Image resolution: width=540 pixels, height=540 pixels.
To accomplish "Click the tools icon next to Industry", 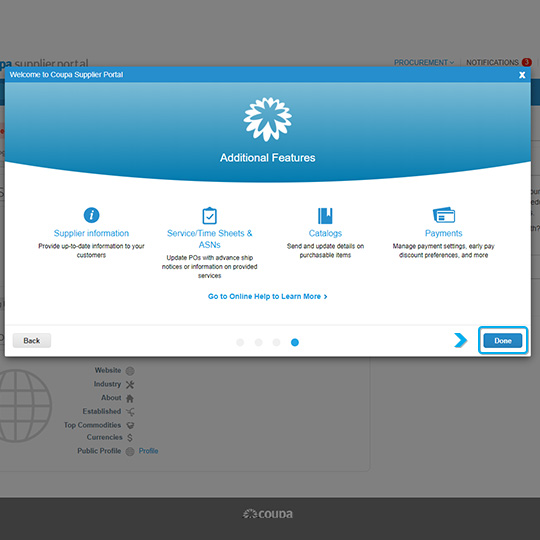I will [x=130, y=384].
